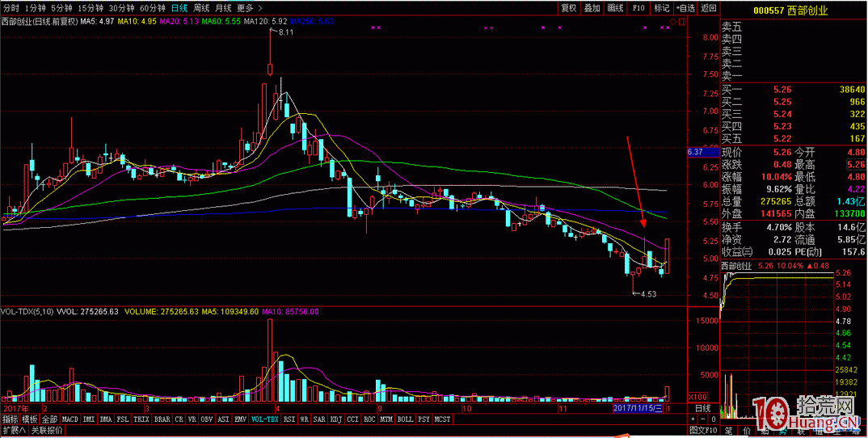Switch to the OBV indicator
Screen dimensions: 868x438
tap(207, 419)
